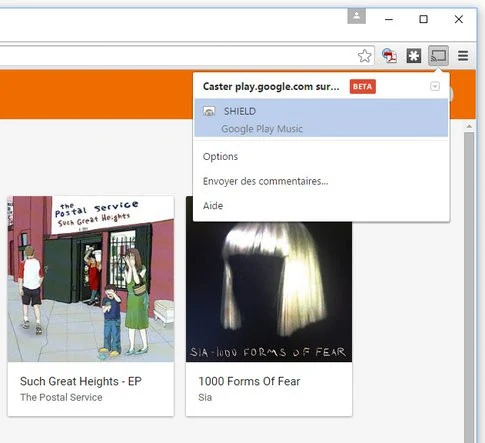This screenshot has height=443, width=485.
Task: Toggle the Google Cast toolbar button
Action: coord(438,56)
